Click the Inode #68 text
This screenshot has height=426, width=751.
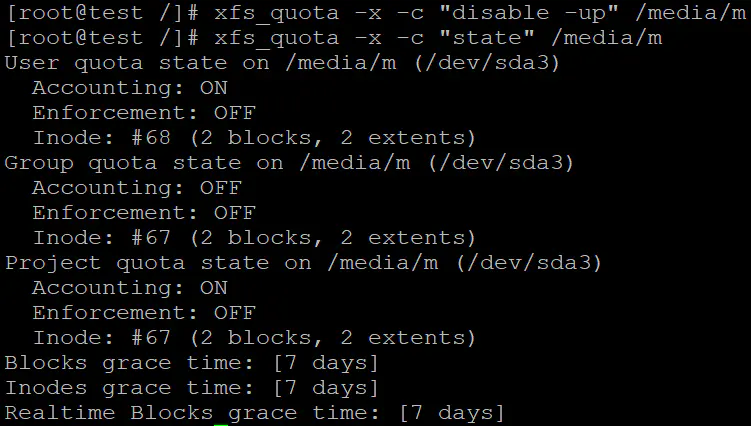[x=101, y=138]
